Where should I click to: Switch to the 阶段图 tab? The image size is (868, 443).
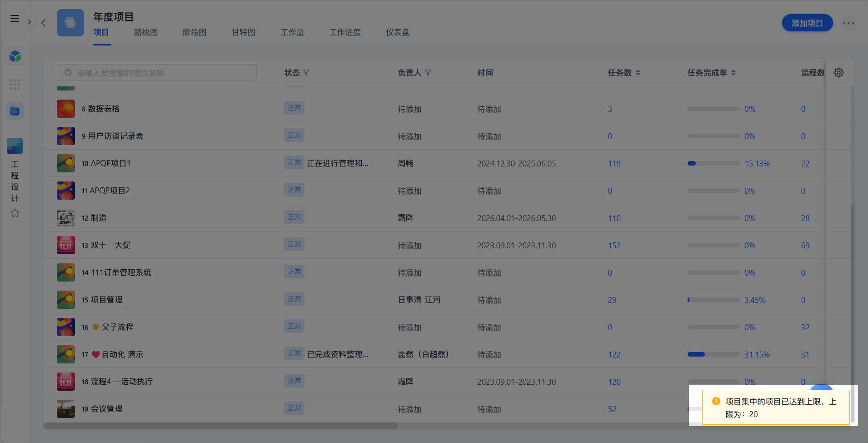tap(195, 32)
